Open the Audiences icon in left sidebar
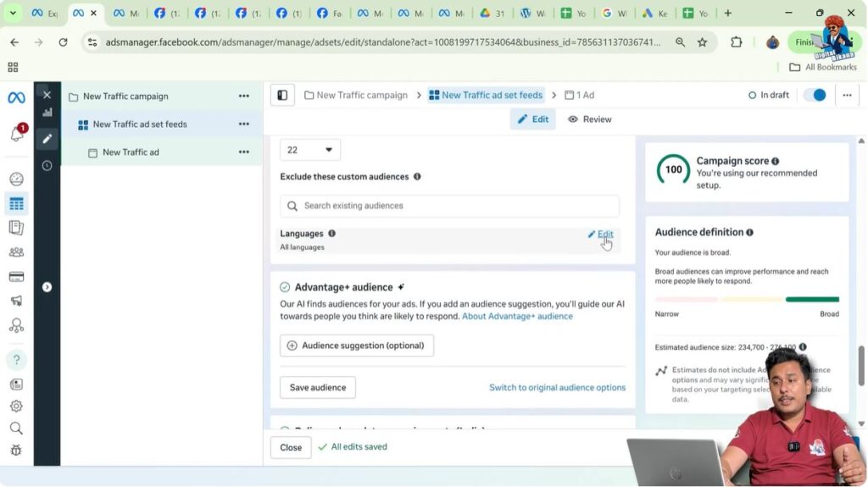 pyautogui.click(x=16, y=252)
